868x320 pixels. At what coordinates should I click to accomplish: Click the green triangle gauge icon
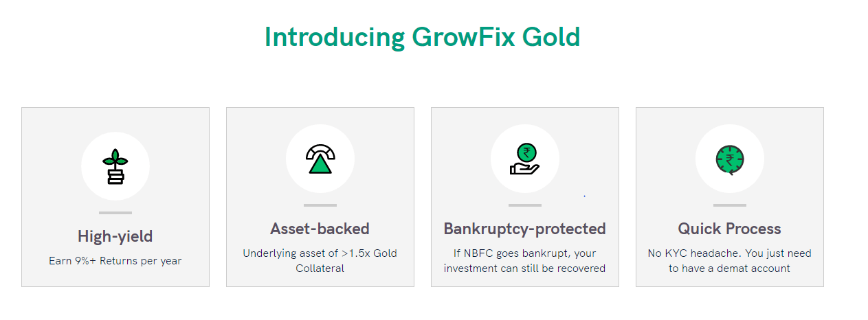click(320, 159)
